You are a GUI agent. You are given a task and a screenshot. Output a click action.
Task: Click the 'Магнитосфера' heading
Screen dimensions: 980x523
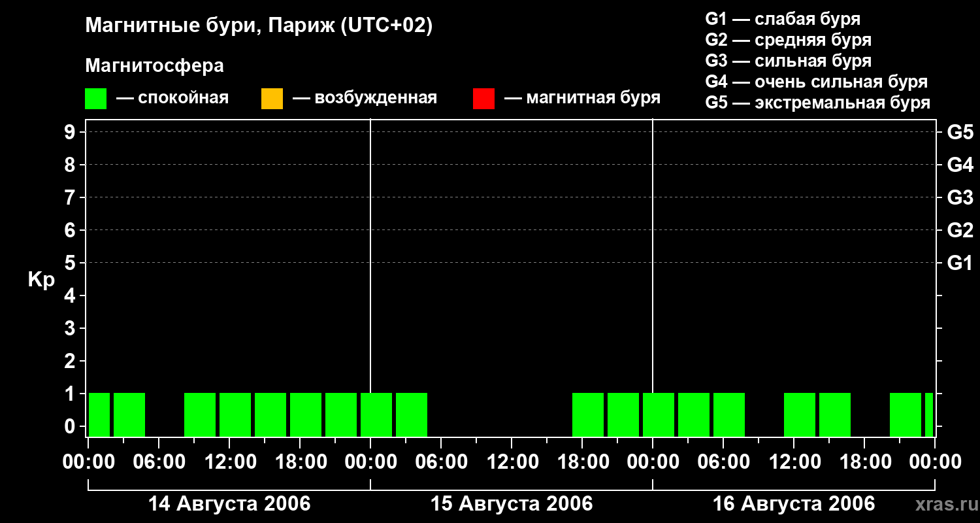[x=154, y=66]
